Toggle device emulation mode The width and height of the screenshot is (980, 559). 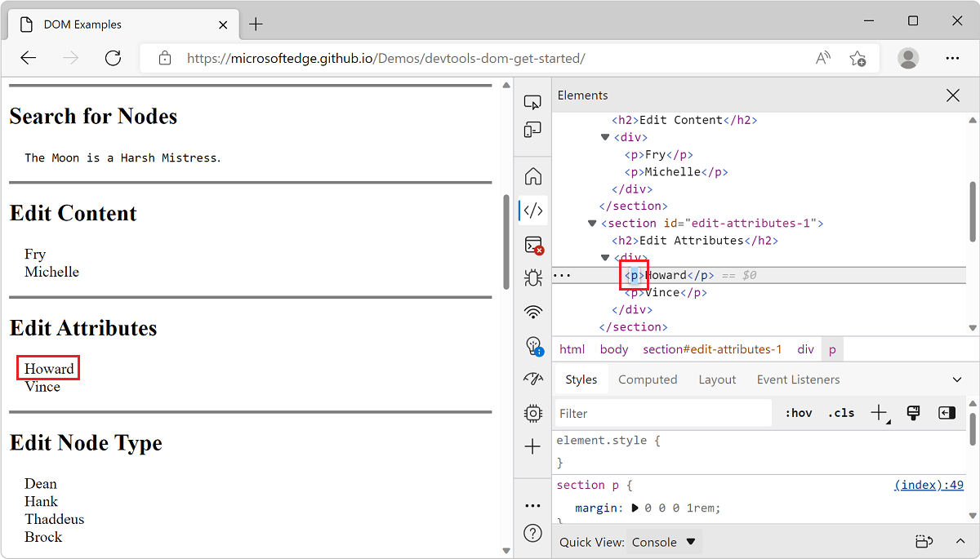[x=532, y=130]
